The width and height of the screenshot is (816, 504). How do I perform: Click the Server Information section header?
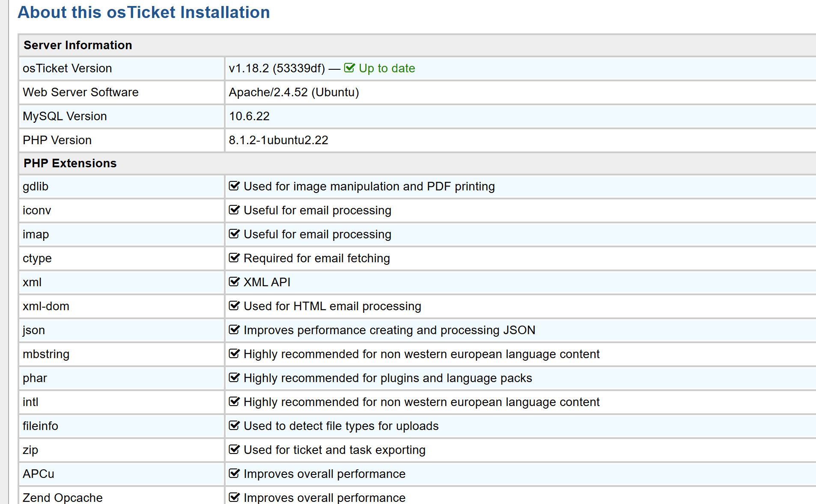77,45
